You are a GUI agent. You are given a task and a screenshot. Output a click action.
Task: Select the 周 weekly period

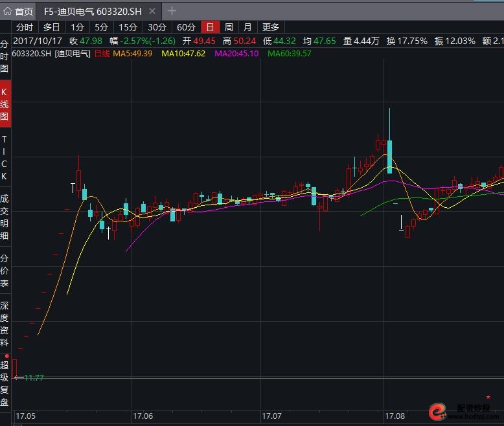[x=229, y=27]
